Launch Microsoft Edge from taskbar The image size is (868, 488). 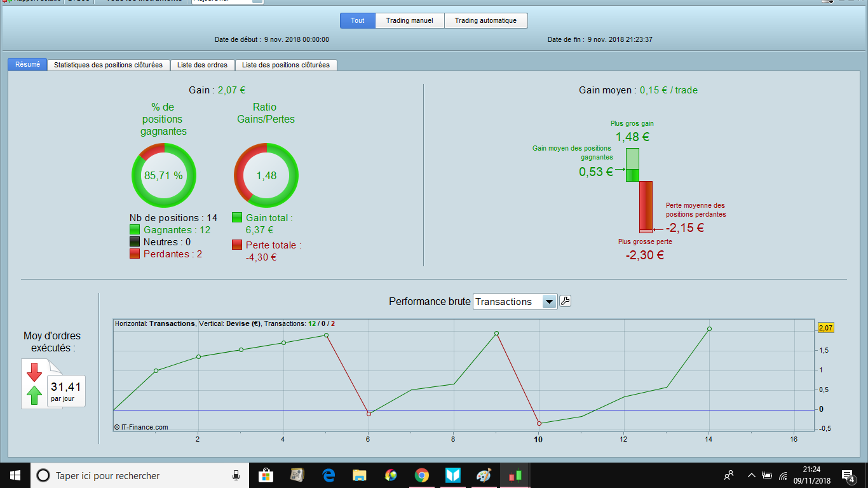pos(329,475)
